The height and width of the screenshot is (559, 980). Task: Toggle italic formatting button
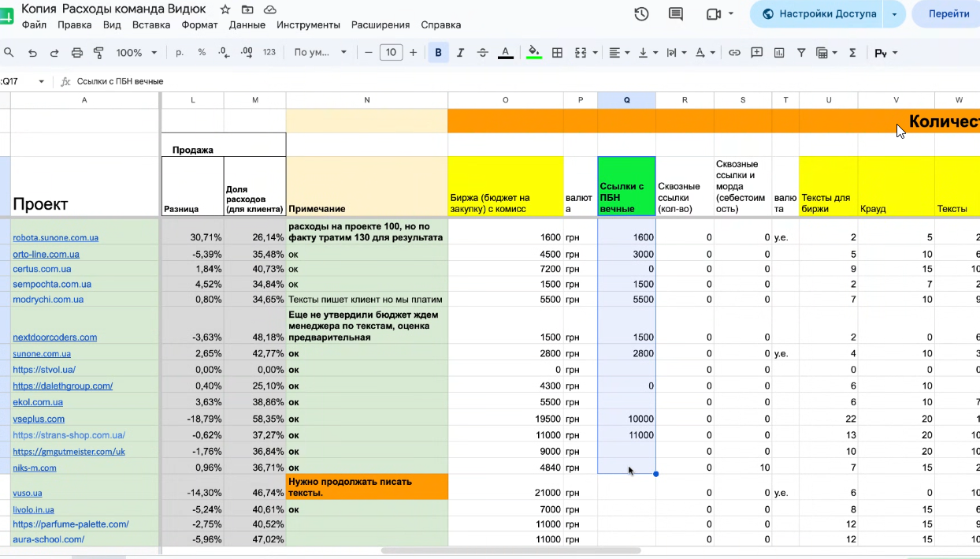[x=460, y=53]
